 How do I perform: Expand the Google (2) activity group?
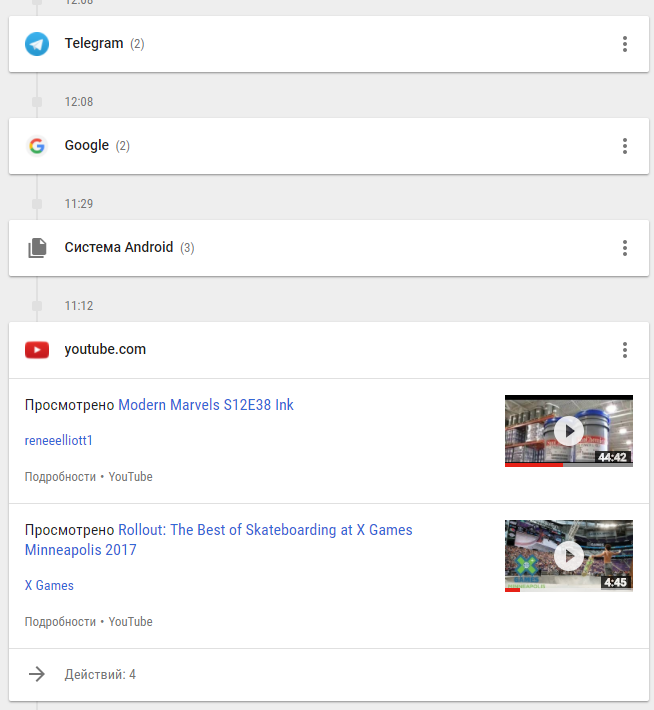[329, 146]
